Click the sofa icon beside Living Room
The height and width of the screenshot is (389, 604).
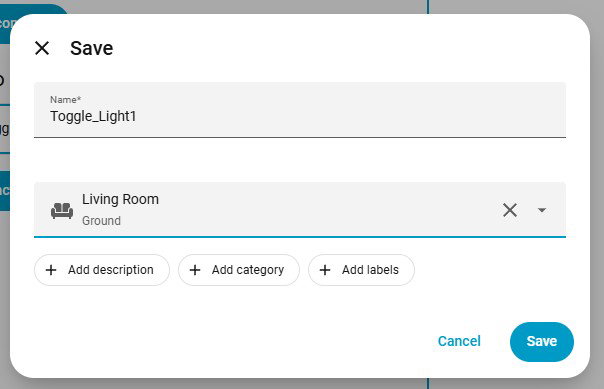point(62,210)
